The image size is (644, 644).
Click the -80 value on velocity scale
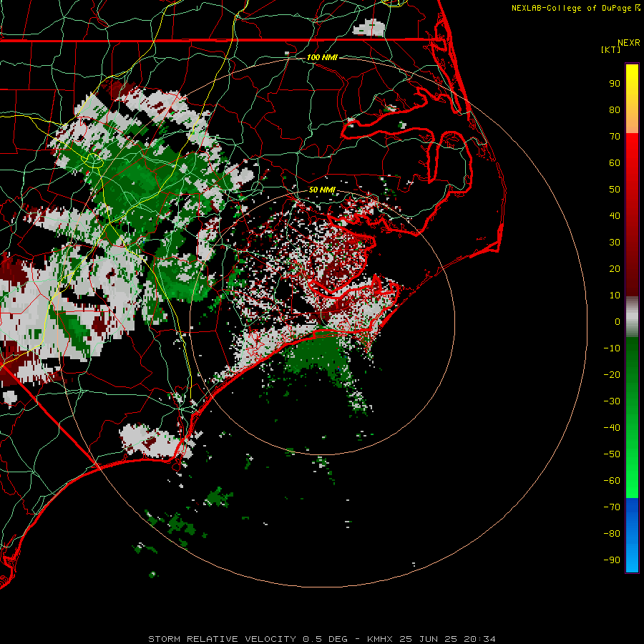pyautogui.click(x=612, y=534)
